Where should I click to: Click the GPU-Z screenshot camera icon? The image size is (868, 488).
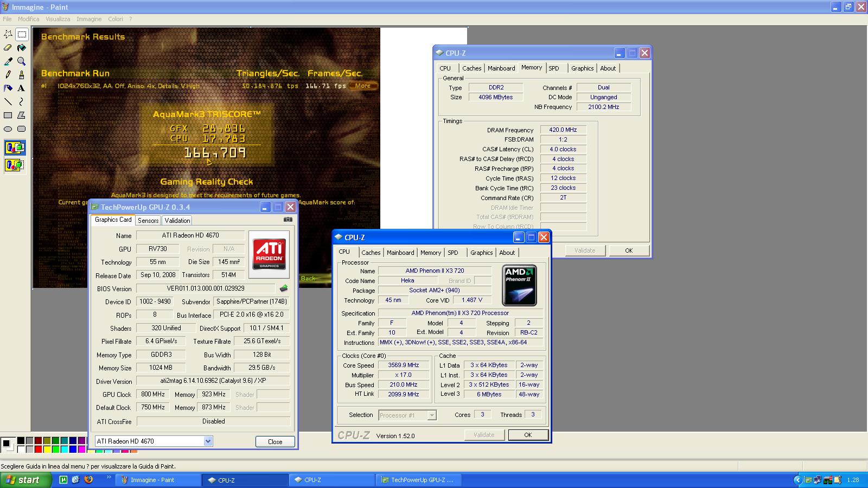pyautogui.click(x=288, y=220)
